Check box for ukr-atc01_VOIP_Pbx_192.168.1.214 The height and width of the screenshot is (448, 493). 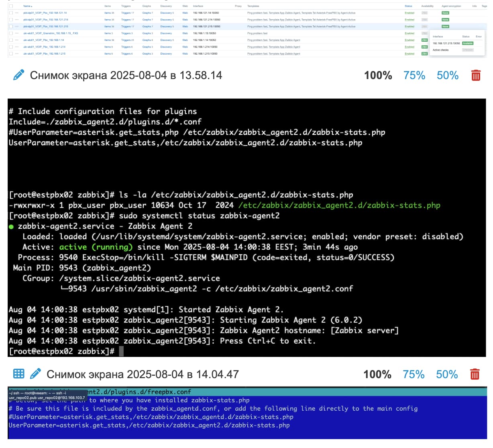(11, 47)
